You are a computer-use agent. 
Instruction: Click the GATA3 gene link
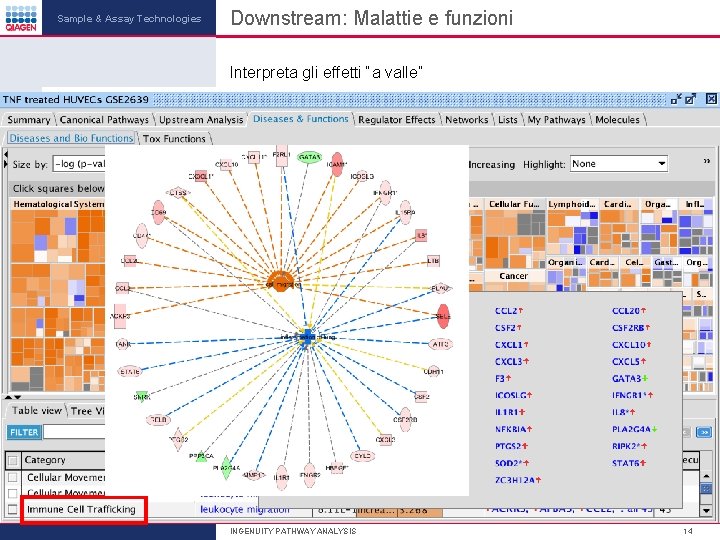point(626,378)
